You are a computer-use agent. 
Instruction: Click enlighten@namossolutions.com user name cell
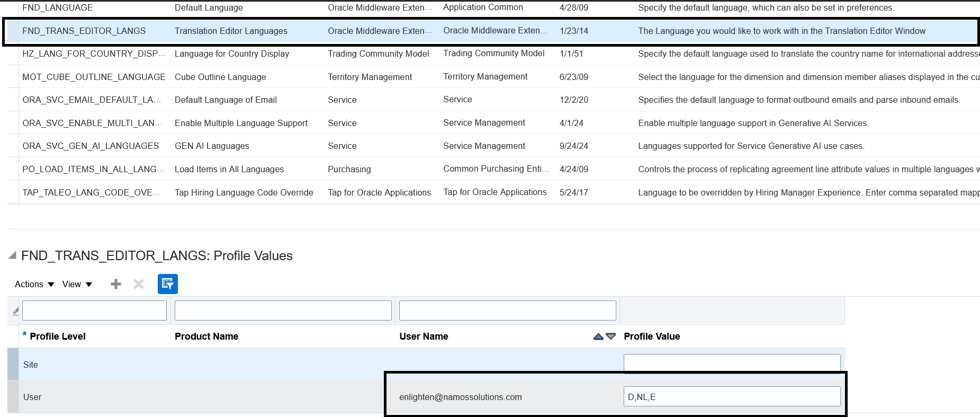point(461,397)
